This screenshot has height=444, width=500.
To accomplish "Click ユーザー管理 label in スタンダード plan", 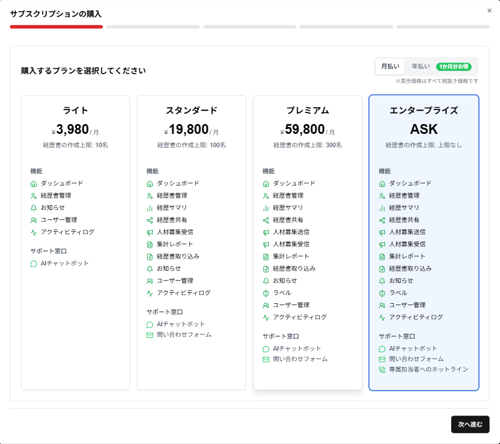I will pos(175,281).
